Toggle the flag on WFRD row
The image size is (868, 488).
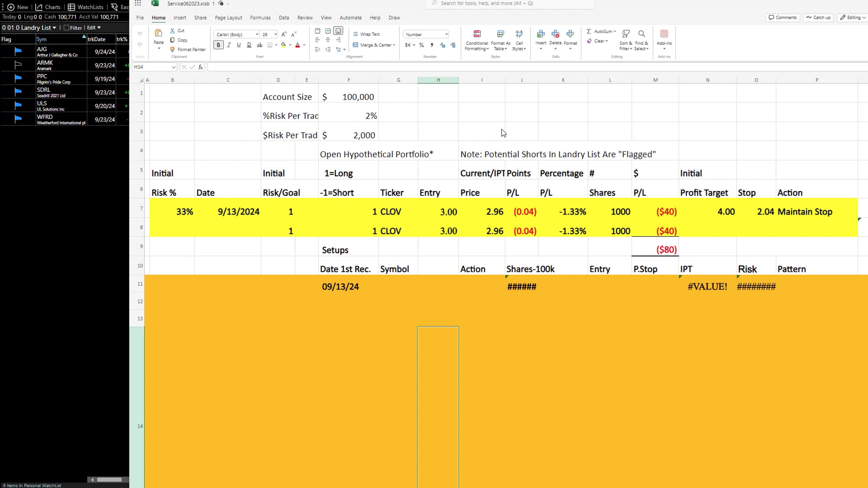(18, 119)
